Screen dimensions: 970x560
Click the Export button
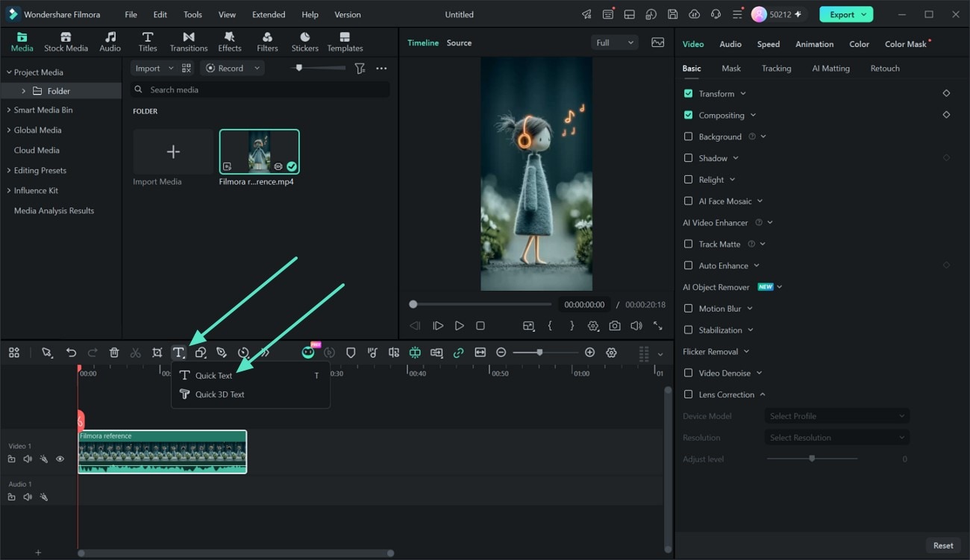[846, 14]
